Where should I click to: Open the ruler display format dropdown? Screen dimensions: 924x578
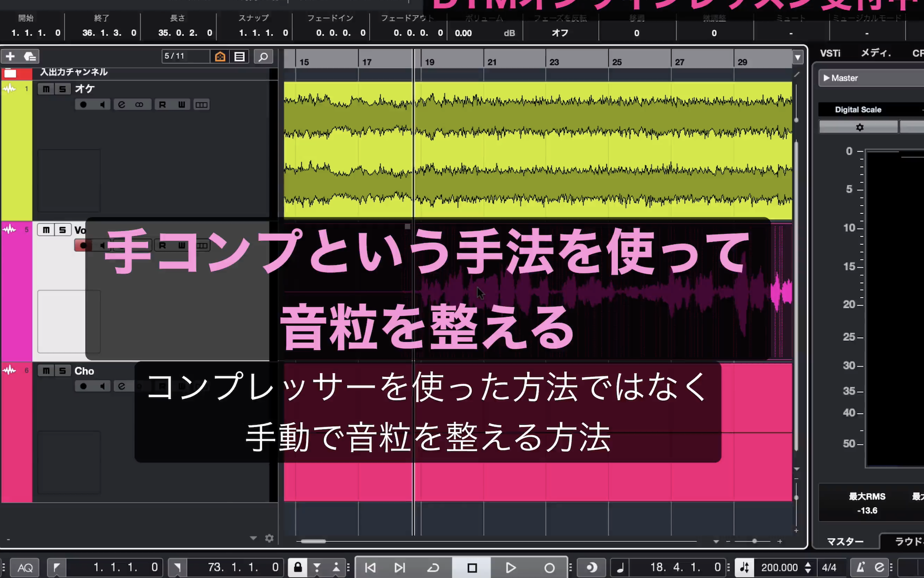[x=798, y=58]
